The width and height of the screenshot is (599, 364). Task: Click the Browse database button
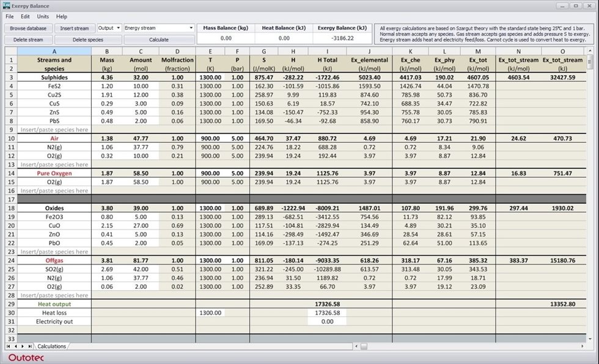29,27
